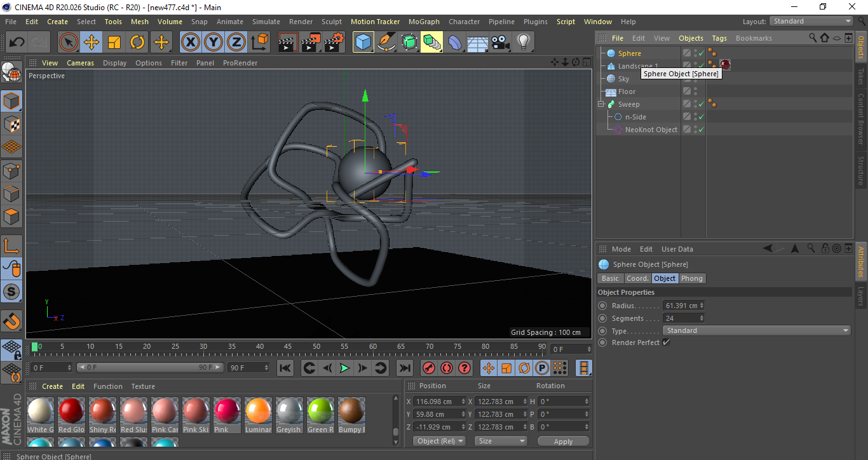Open Object (Rel) coordinate dropdown

coord(439,441)
